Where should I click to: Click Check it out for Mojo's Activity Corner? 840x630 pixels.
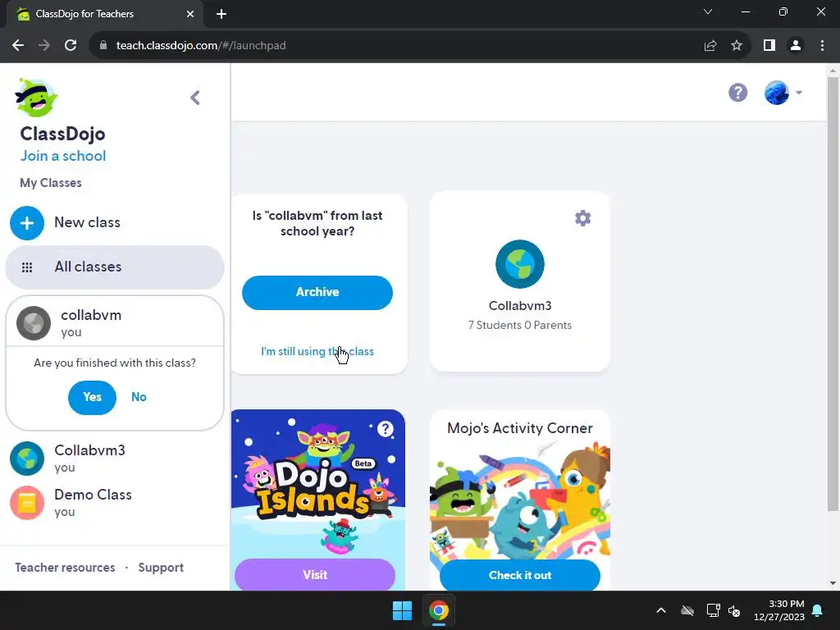(519, 575)
